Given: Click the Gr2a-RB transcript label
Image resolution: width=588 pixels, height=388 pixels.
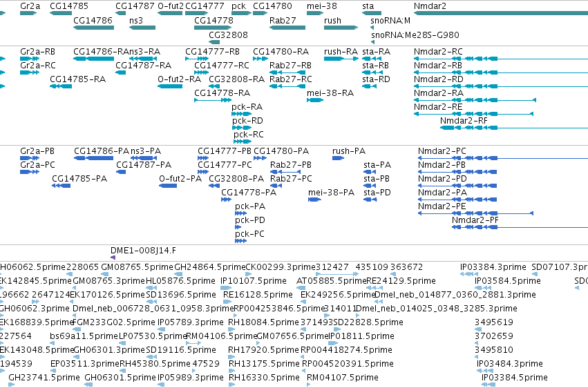Looking at the screenshot, I should [x=37, y=51].
